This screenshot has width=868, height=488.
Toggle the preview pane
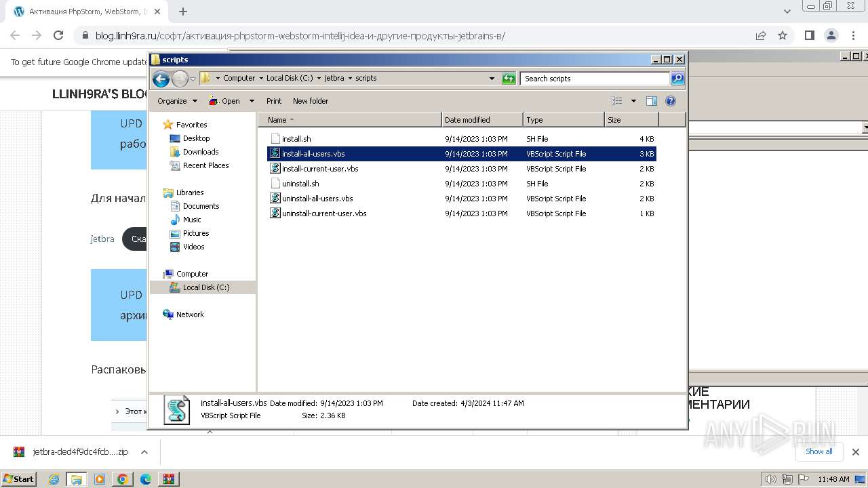[652, 101]
